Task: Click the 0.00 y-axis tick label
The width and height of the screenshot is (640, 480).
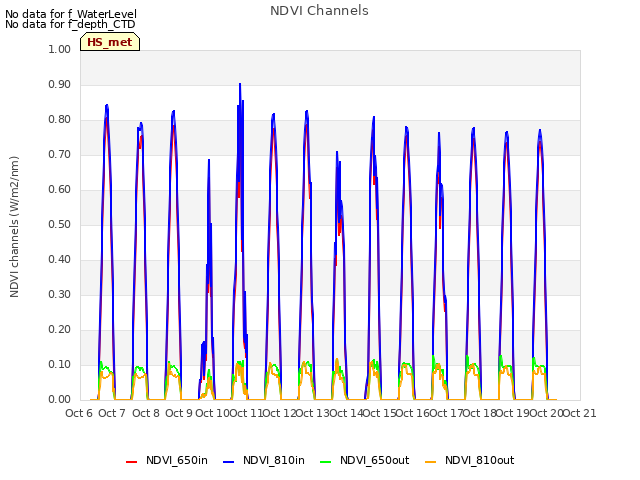Action: coord(60,400)
